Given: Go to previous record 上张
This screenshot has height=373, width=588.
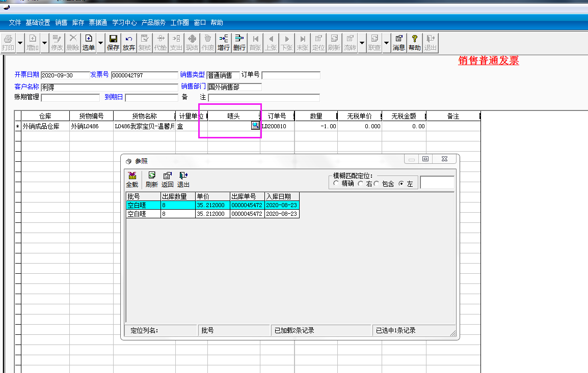Looking at the screenshot, I should pos(271,43).
